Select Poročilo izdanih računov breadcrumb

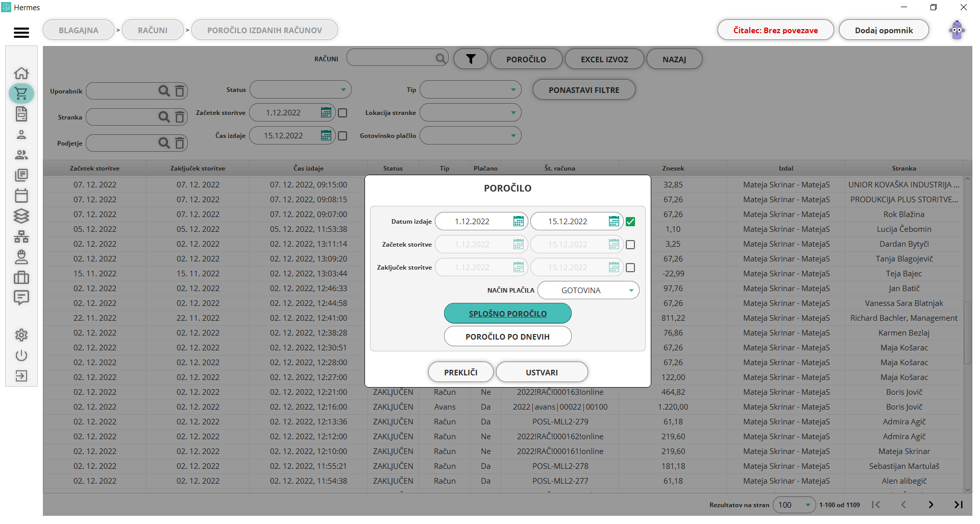click(x=264, y=30)
